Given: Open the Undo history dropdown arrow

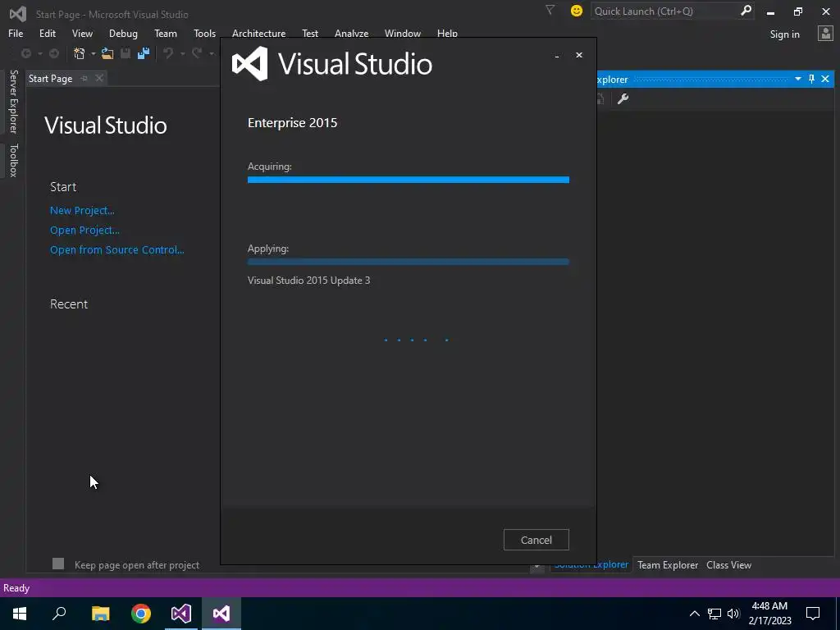Looking at the screenshot, I should point(182,53).
